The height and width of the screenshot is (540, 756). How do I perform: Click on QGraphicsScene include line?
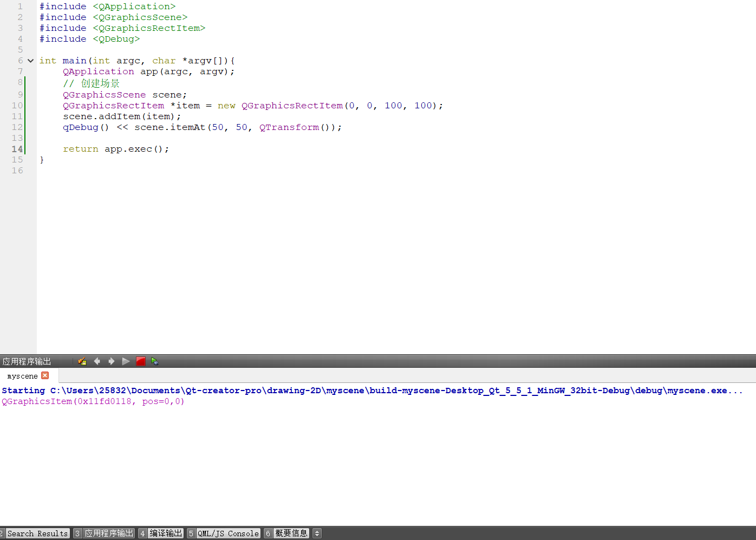click(x=113, y=17)
